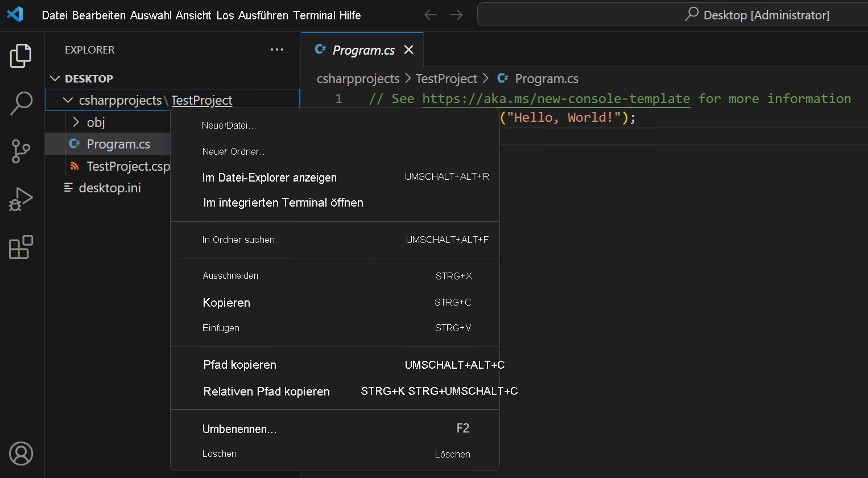Open the Extensions view
868x478 pixels.
21,247
